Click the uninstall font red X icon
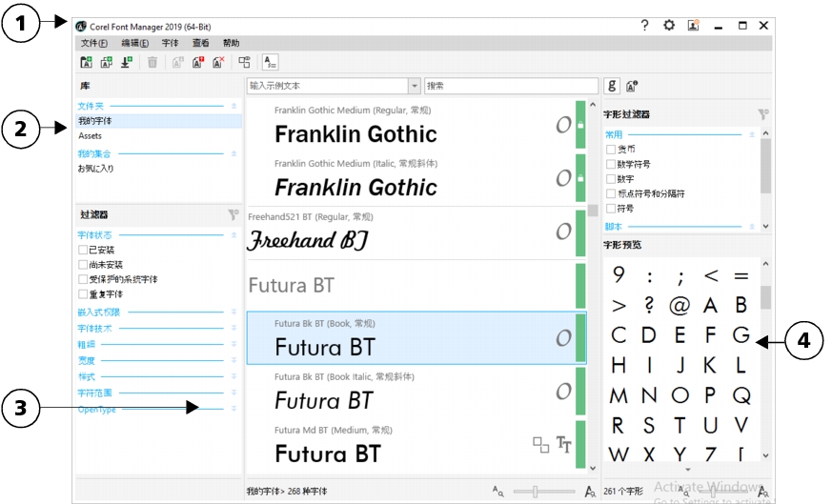The image size is (832, 504). [x=219, y=63]
